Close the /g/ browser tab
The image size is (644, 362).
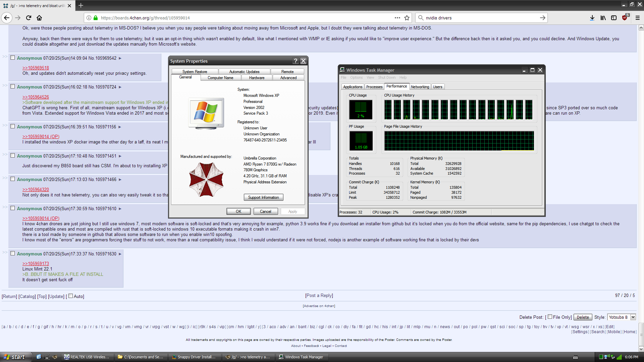pos(69,6)
